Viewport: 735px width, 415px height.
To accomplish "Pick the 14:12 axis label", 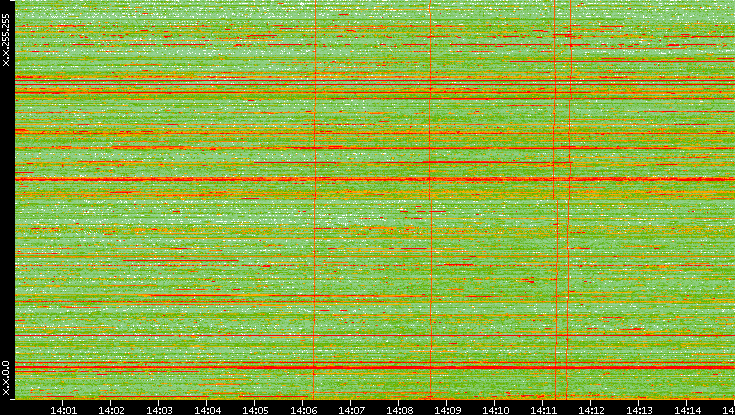I will click(591, 410).
